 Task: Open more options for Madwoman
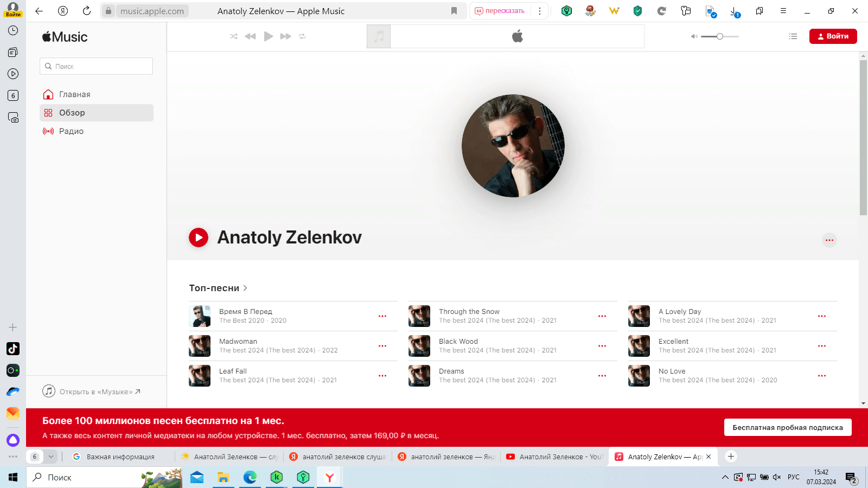point(382,346)
